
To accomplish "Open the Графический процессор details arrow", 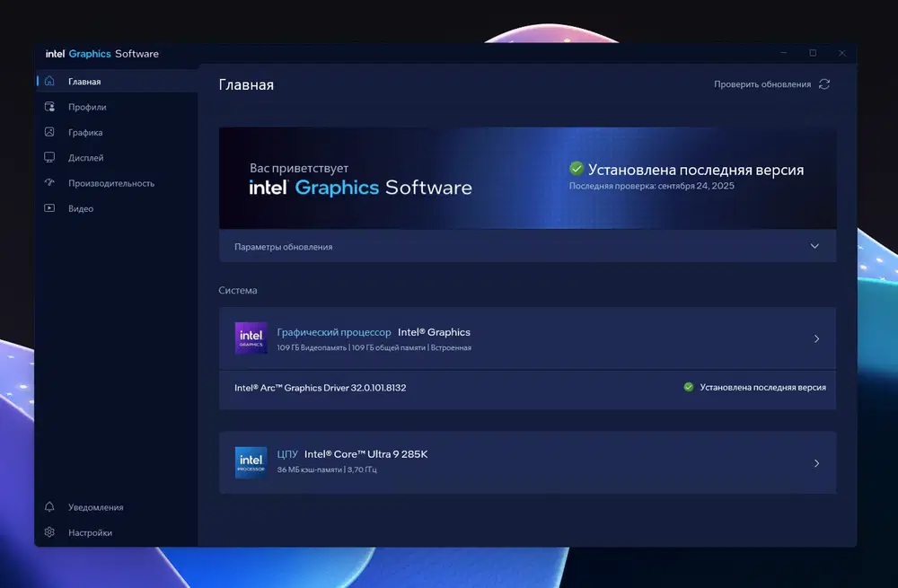I will (816, 338).
